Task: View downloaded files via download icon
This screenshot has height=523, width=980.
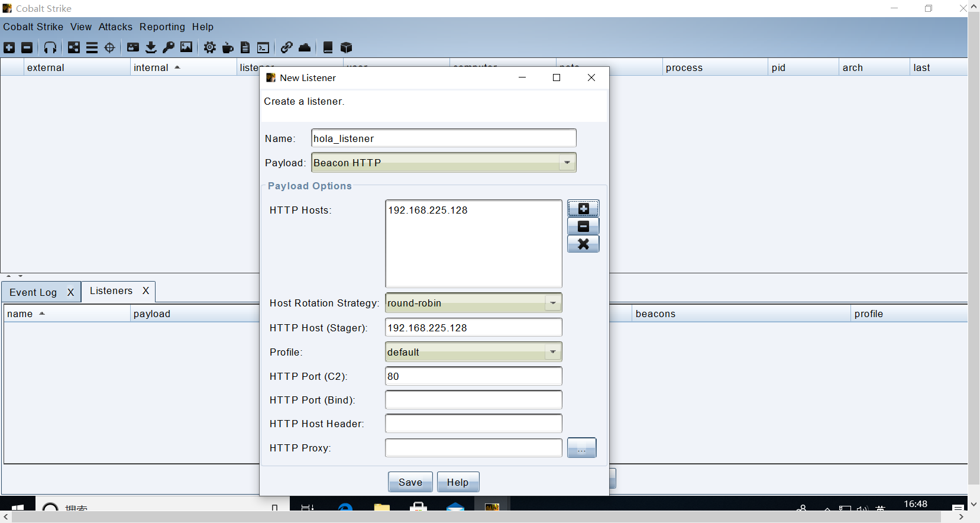Action: pos(151,47)
